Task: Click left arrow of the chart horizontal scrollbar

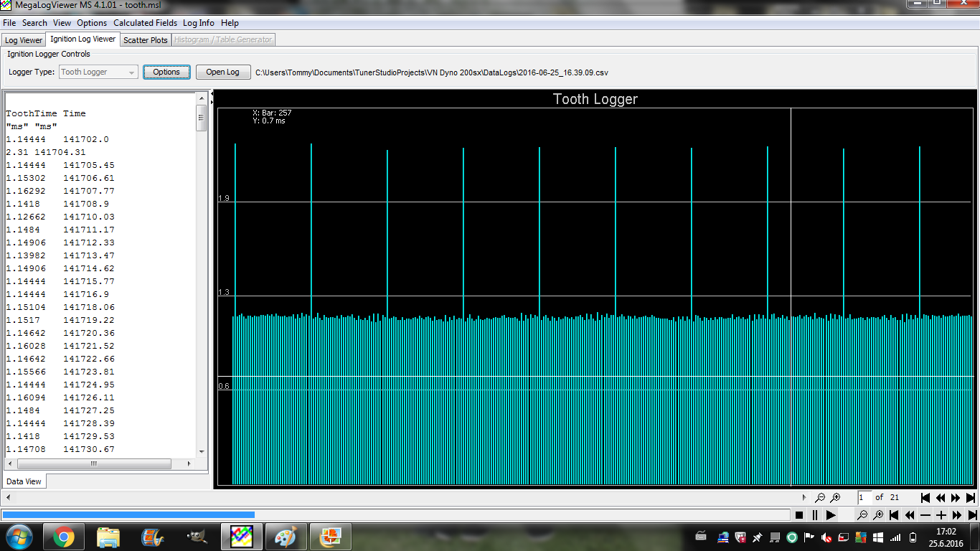Action: pyautogui.click(x=9, y=497)
